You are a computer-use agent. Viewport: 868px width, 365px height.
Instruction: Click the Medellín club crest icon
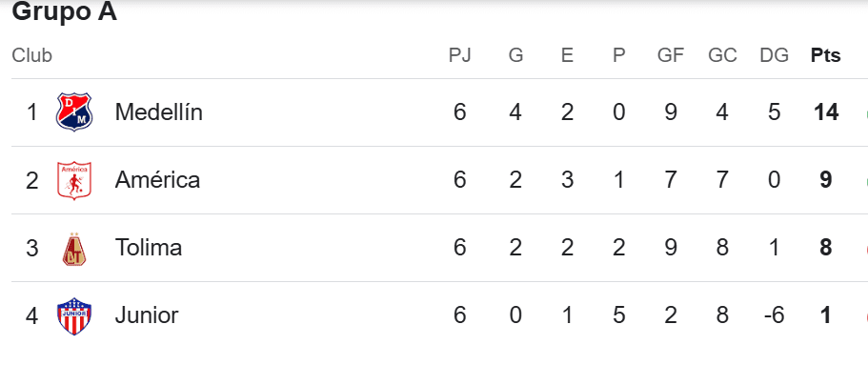coord(74,112)
